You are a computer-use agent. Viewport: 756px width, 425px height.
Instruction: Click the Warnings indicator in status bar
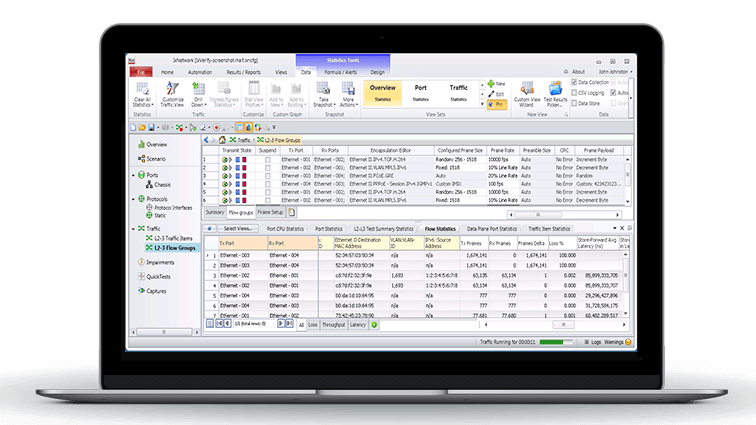click(x=618, y=342)
